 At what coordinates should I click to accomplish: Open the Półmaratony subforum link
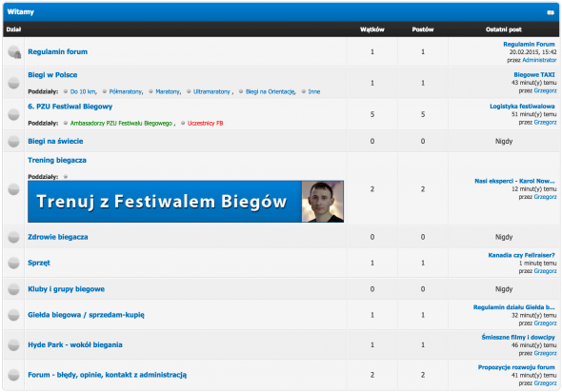[125, 91]
